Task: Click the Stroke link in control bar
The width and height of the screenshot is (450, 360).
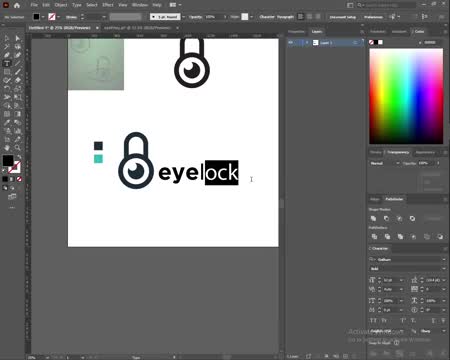Action: tap(71, 17)
